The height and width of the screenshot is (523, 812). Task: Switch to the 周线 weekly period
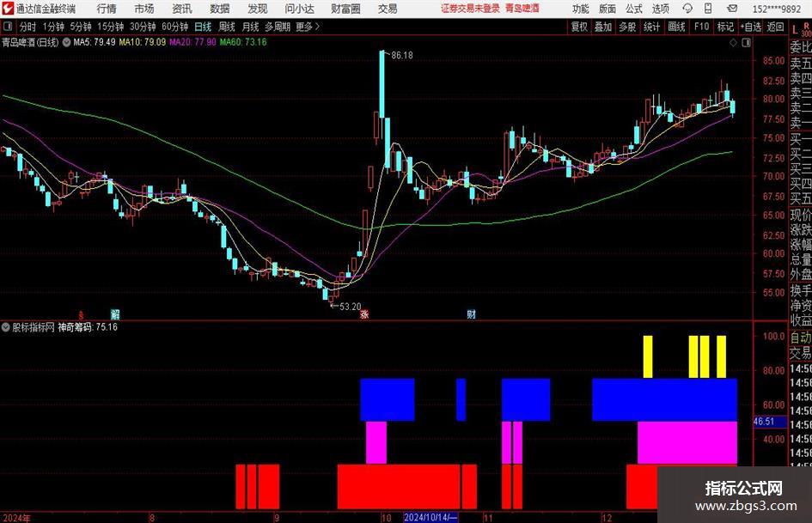coord(227,27)
